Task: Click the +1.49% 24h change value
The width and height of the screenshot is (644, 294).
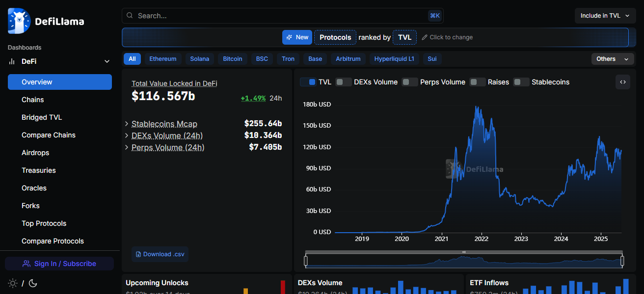Action: 253,98
